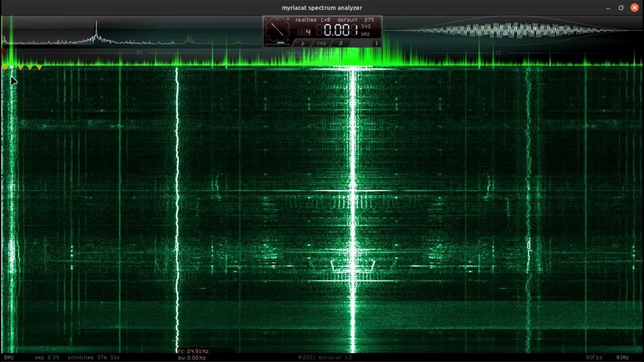Open the antenna icon tab
The image size is (644, 362).
click(303, 43)
